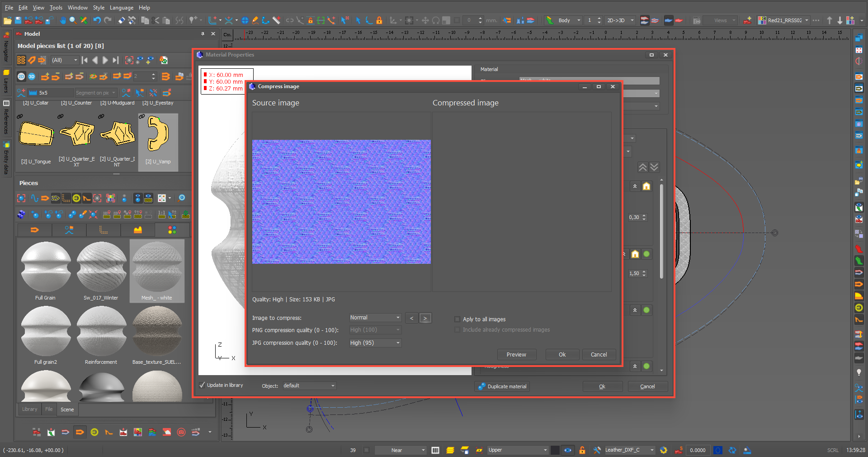Screen dimensions: 868x457
Task: Select the Pan hand tool
Action: tap(62, 20)
